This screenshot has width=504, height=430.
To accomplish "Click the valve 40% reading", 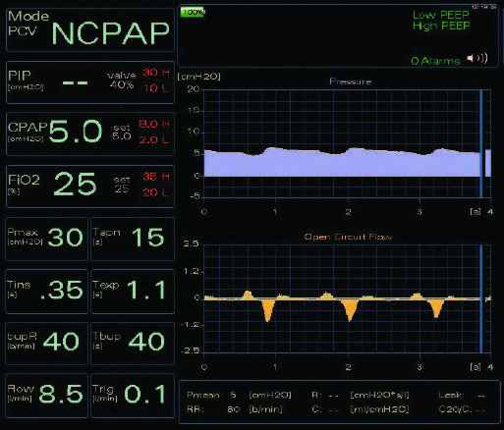I will pos(122,81).
